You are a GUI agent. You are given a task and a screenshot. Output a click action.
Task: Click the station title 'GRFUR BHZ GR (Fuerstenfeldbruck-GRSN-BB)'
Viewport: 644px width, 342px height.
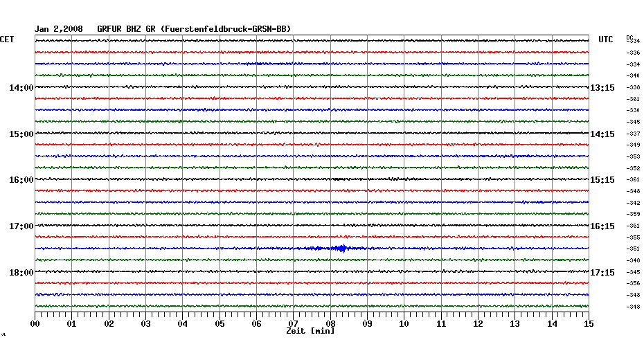click(x=194, y=29)
